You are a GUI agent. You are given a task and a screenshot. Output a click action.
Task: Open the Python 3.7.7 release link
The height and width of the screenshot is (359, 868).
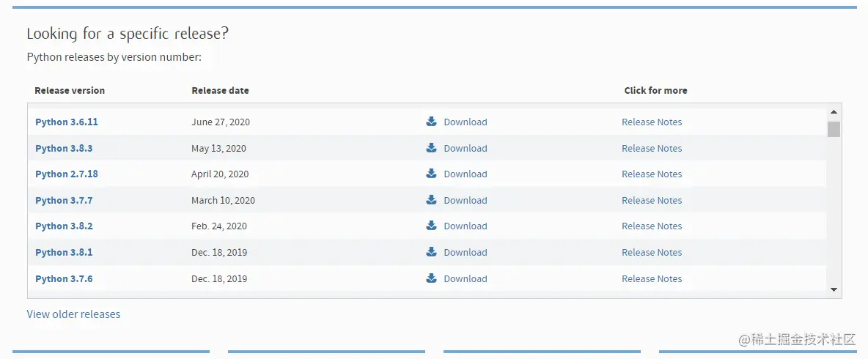coord(64,200)
